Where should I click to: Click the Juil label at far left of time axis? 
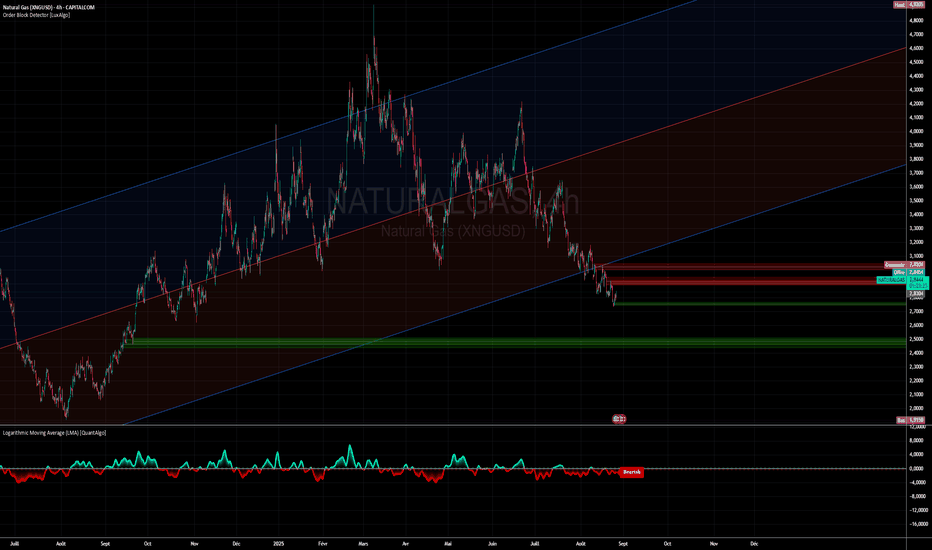[14, 543]
